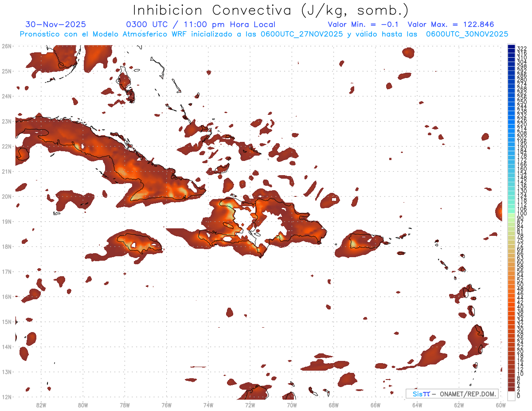Click the 62W longitude axis label

click(x=459, y=405)
